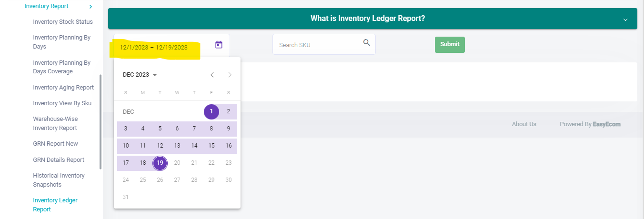
Task: Open the About Us link
Action: [x=524, y=124]
